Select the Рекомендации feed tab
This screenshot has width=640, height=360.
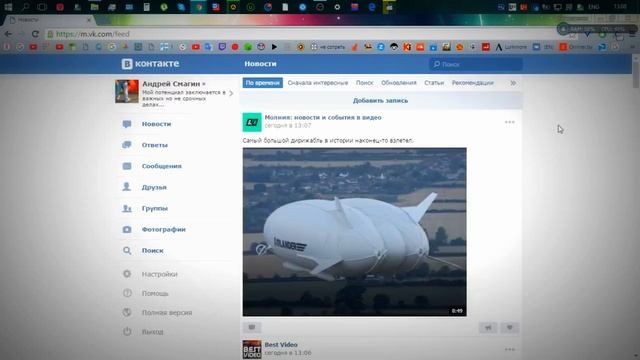pos(473,83)
